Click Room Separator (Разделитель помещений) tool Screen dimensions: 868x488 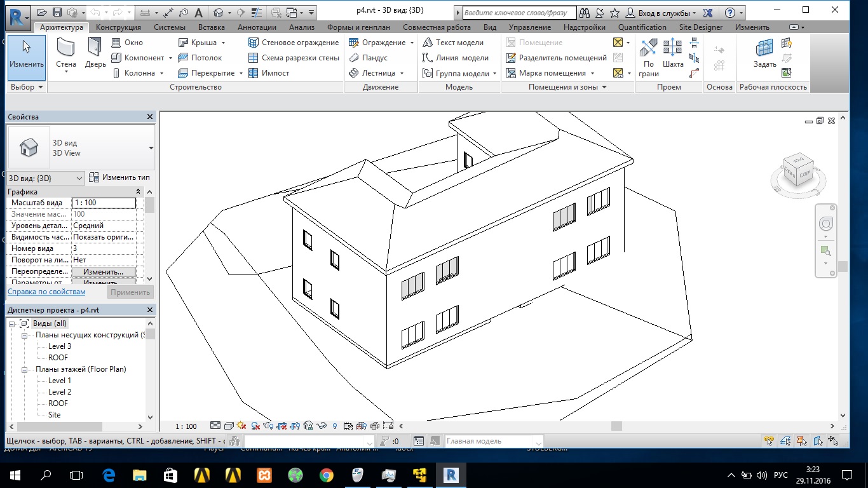coord(556,58)
